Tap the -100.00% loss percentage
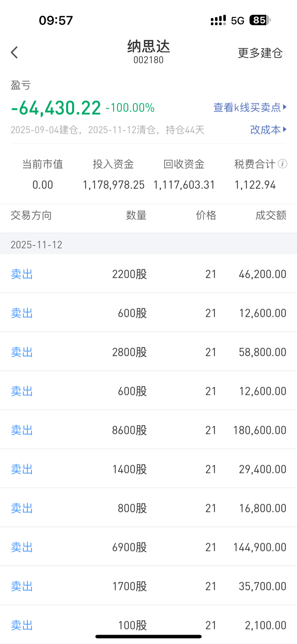 coord(130,108)
